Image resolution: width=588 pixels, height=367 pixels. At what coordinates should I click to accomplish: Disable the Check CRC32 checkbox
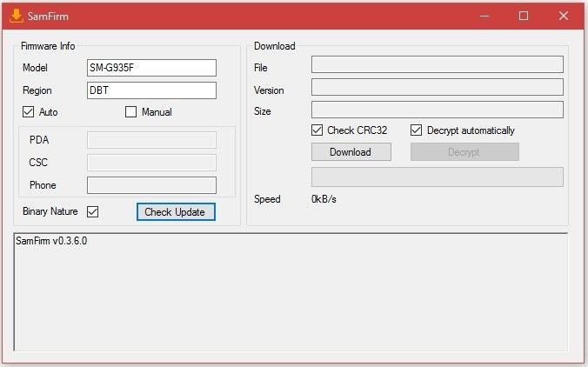(317, 130)
